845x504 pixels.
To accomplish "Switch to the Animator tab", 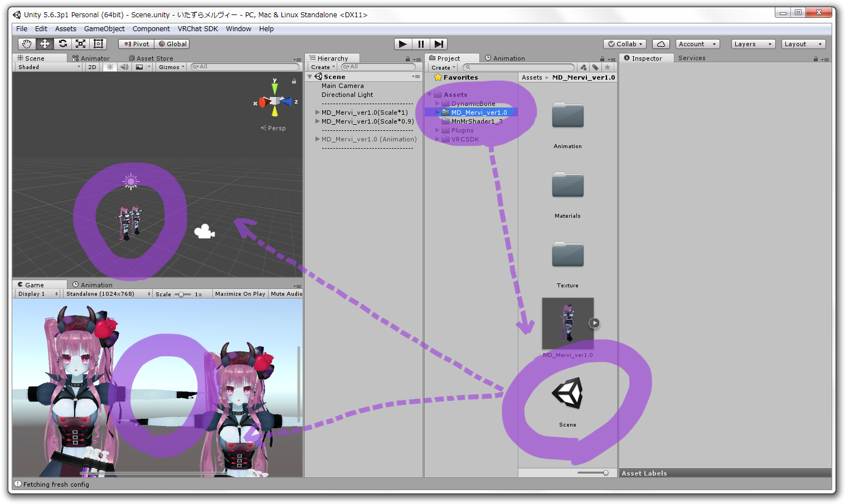I will tap(91, 58).
